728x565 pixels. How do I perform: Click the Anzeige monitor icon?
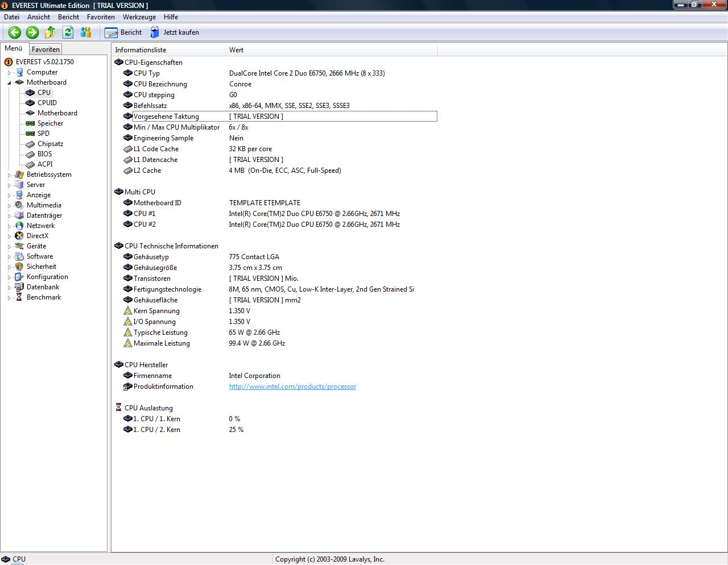pos(19,195)
